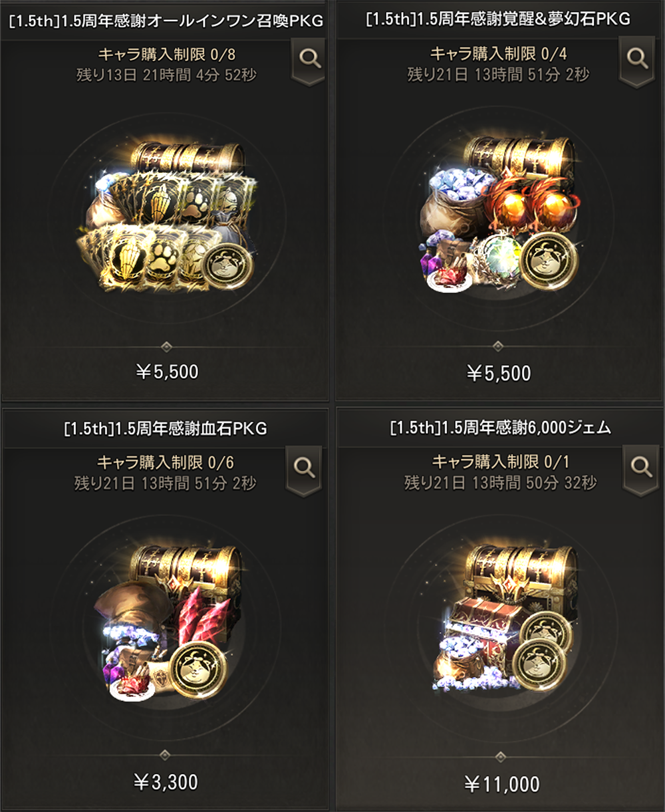Buy オールインワン召喚PKG for ¥5,500
The height and width of the screenshot is (812, 665).
166,372
